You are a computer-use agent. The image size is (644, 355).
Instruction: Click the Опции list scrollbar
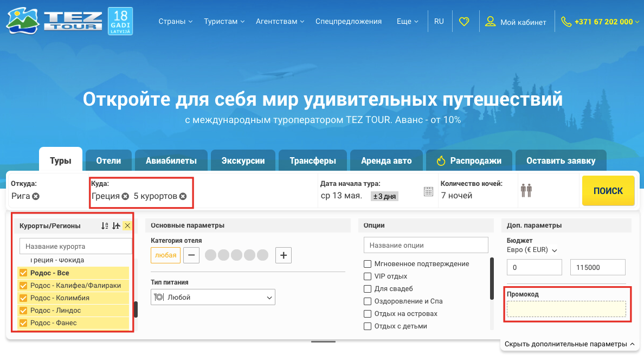pyautogui.click(x=492, y=279)
